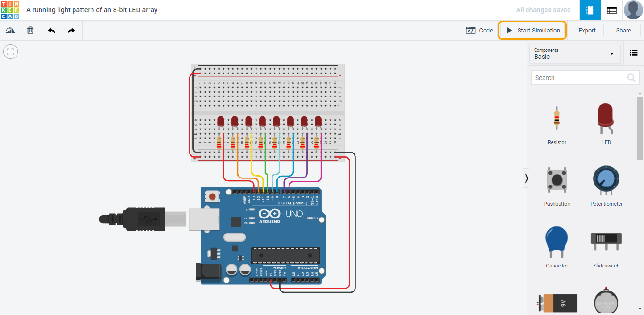Toggle simulation with Start Simulation
The height and width of the screenshot is (315, 644).
[x=532, y=30]
